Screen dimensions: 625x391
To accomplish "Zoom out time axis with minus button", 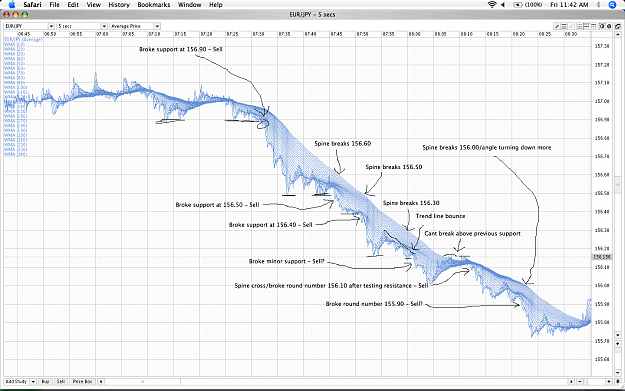I will coord(580,381).
